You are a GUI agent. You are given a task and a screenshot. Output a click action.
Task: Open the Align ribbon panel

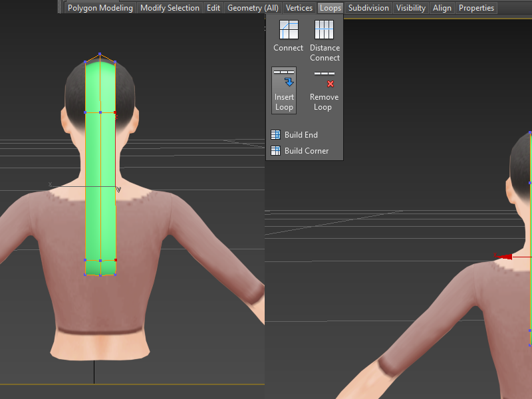(442, 8)
